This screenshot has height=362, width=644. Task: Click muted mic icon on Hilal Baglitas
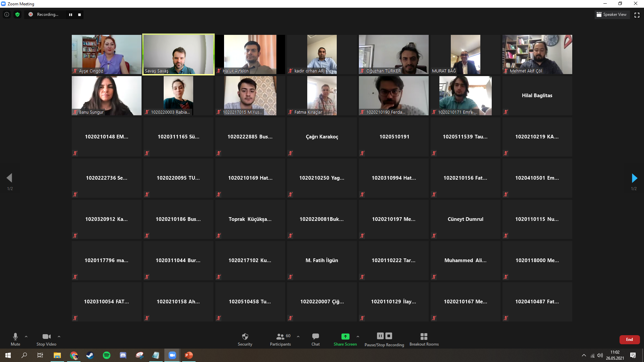506,112
